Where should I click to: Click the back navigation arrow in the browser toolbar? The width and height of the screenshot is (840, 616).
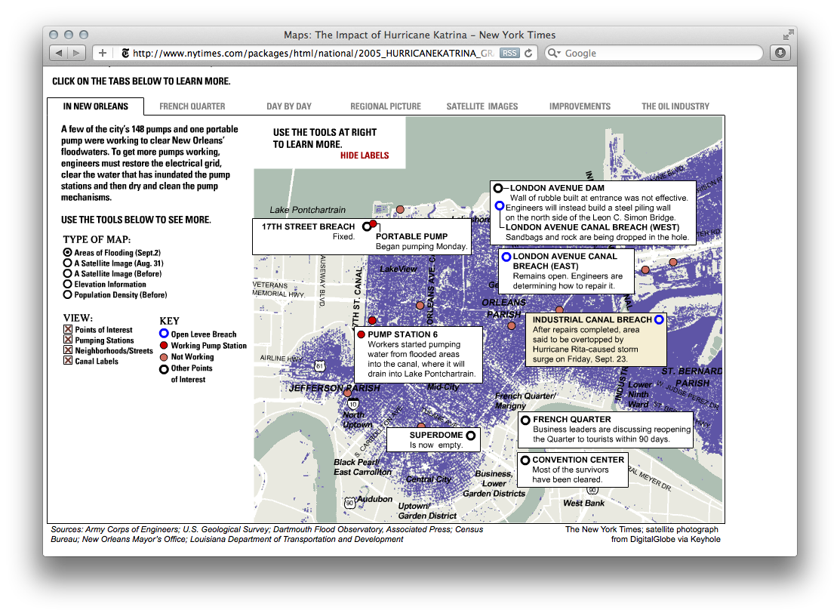click(x=60, y=53)
